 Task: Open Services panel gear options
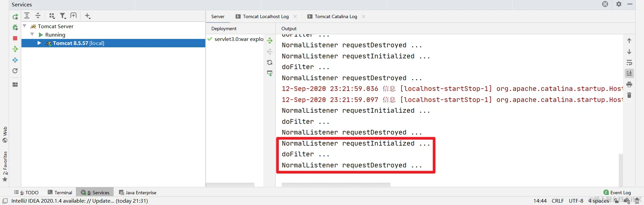click(x=619, y=4)
